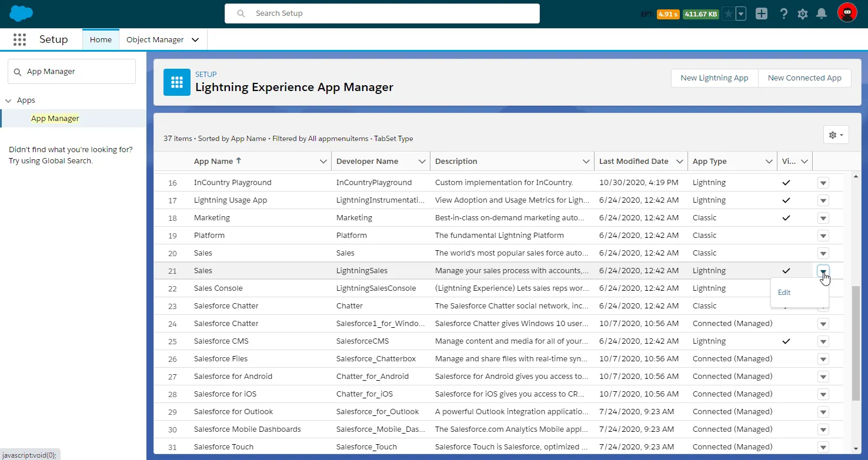
Task: Open the App Launcher waffle icon
Action: tap(19, 39)
